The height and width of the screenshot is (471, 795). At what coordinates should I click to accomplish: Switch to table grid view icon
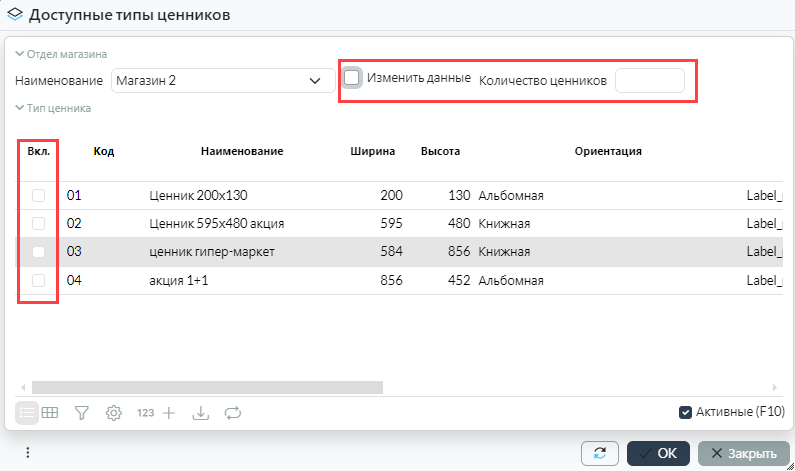coord(50,412)
